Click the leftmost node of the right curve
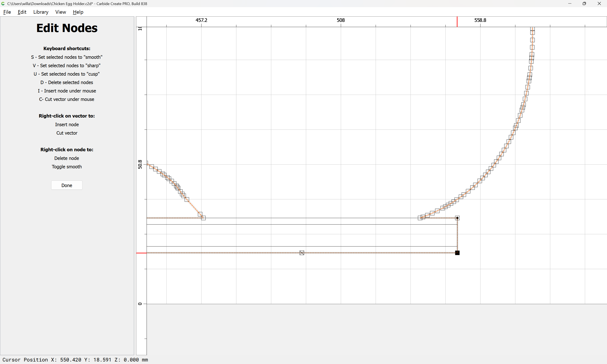Screen dimensions: 607x364 click(420, 218)
